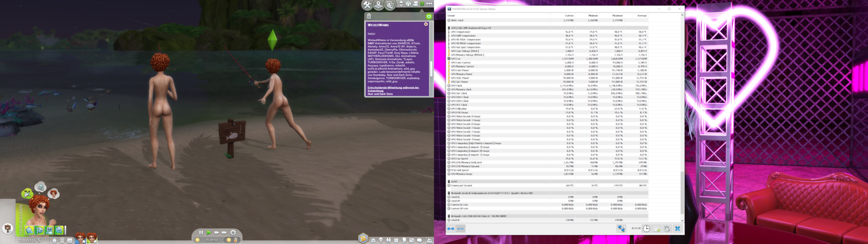
Task: Select the 'GPU Temperature' sensor row
Action: (547, 32)
